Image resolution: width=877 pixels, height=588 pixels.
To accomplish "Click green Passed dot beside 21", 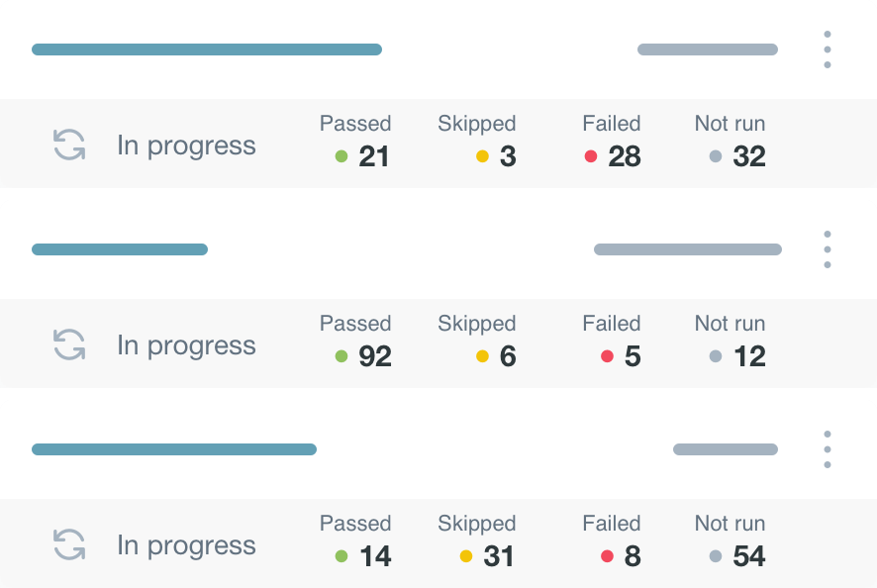I will (341, 156).
